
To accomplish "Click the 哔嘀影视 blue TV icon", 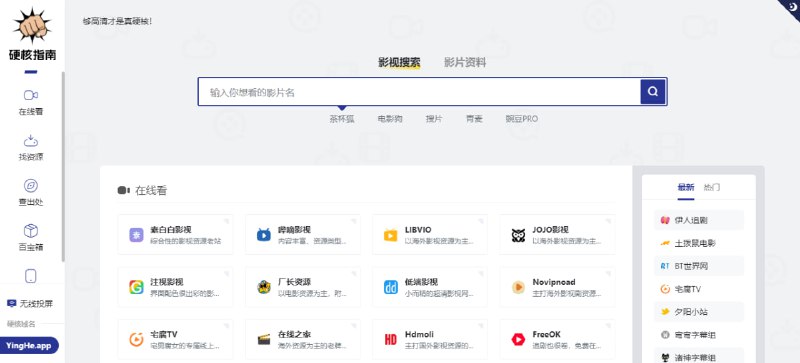I will tap(264, 235).
